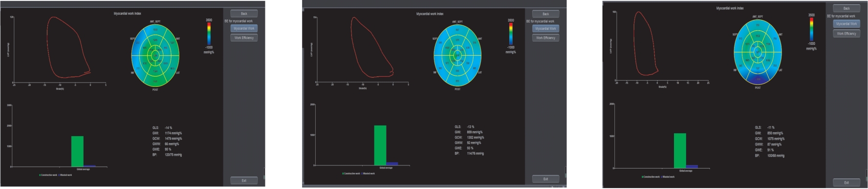Click the GWI value 859 mmHg%
Screen dimensions: 868x189
coord(475,132)
